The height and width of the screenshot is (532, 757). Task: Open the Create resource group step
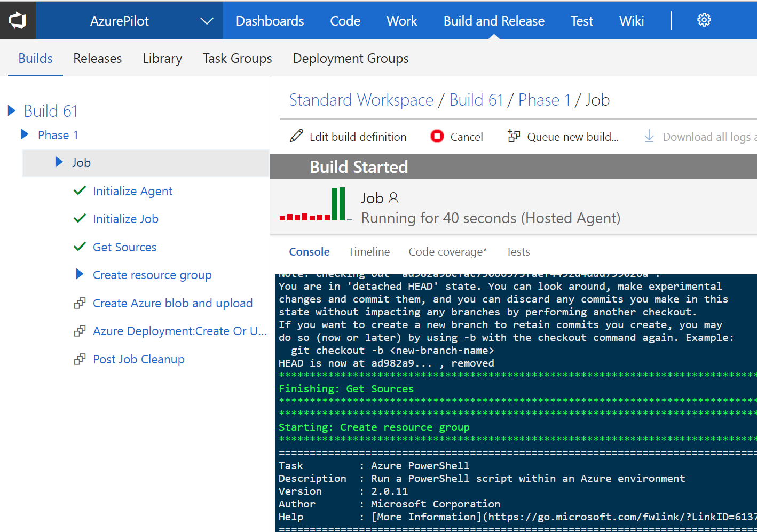152,275
